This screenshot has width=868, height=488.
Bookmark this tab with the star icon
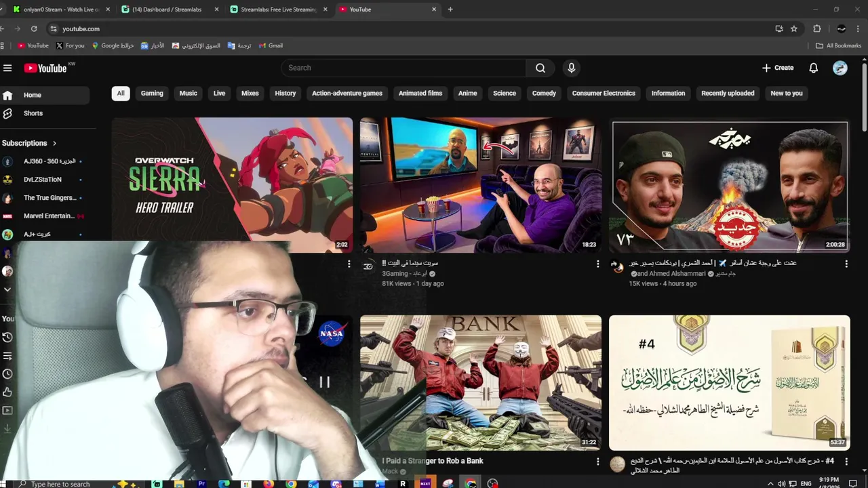tap(794, 28)
